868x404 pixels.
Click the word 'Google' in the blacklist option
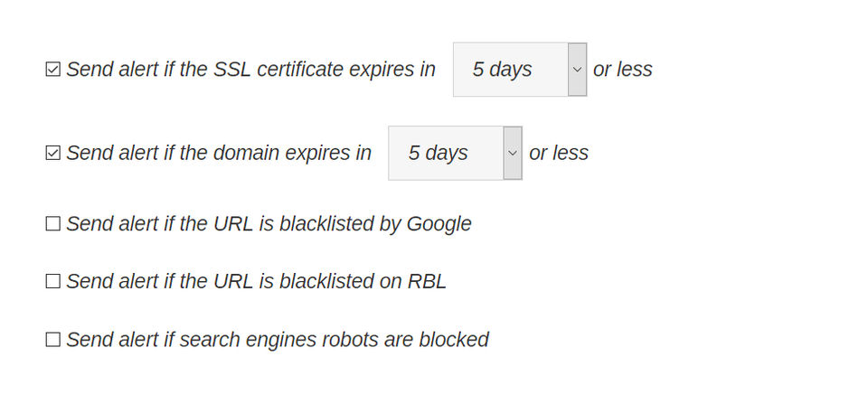point(439,224)
